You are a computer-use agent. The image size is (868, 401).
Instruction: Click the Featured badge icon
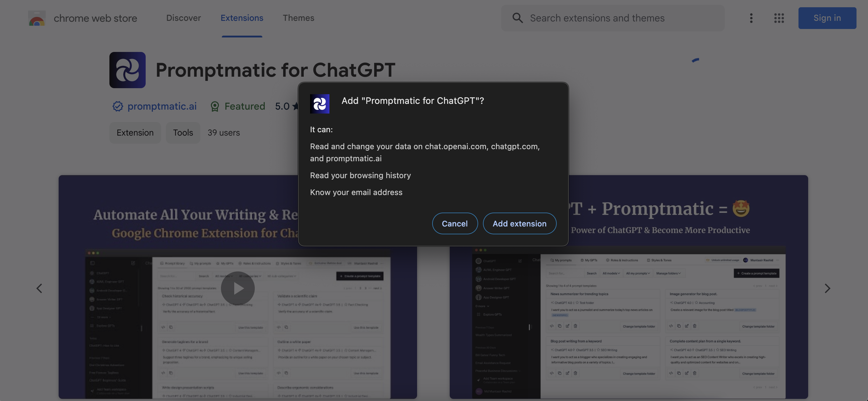215,106
